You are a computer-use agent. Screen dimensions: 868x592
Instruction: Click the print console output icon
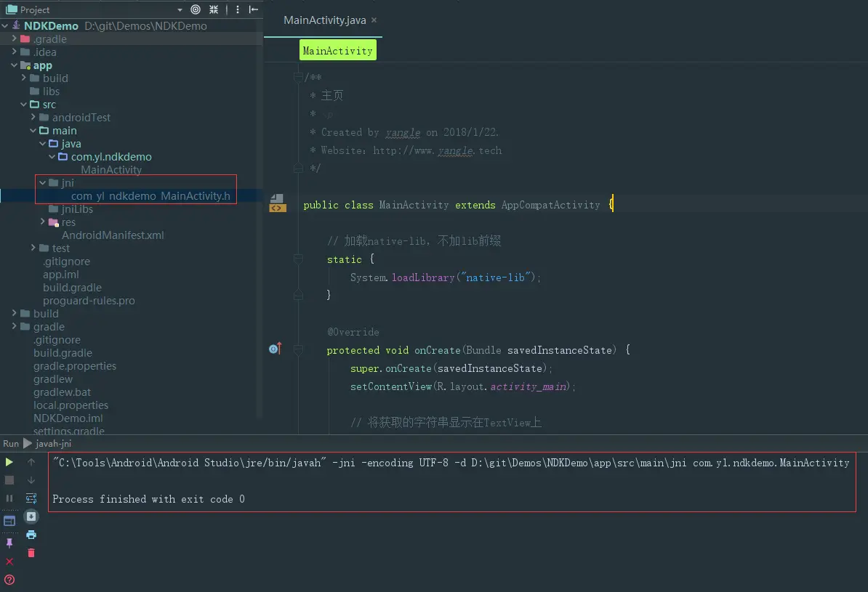31,535
